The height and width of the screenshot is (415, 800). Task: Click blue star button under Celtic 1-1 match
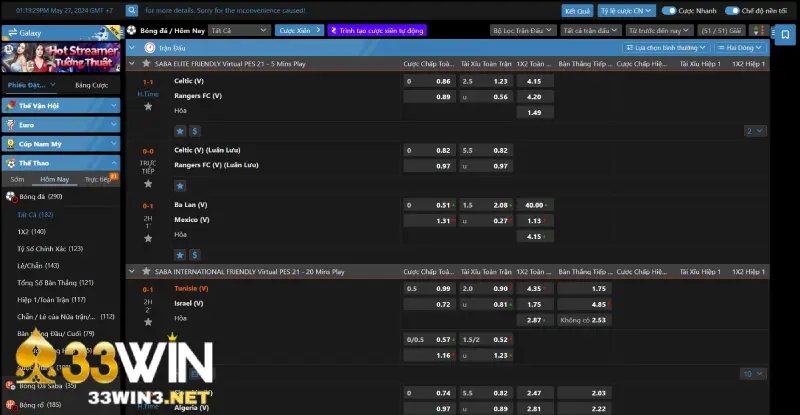coord(180,131)
